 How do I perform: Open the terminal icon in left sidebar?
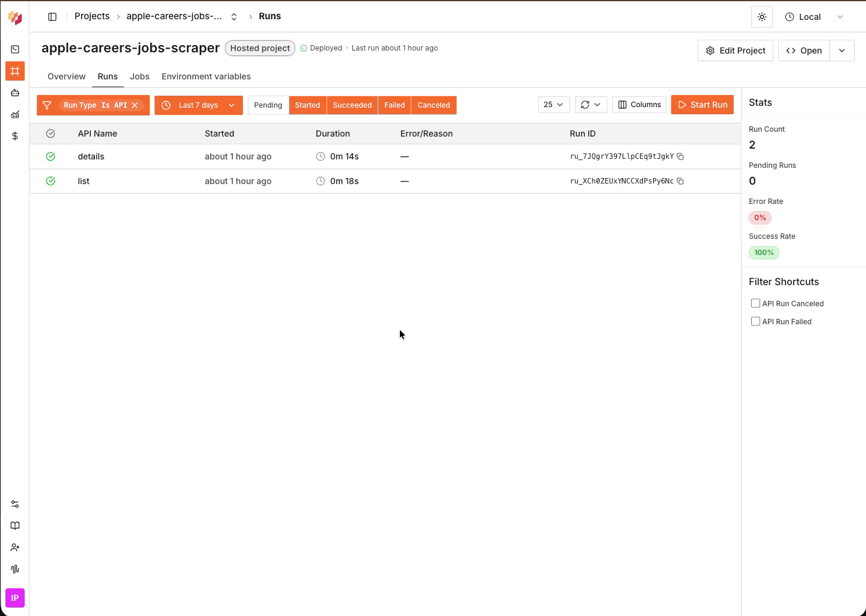tap(15, 49)
